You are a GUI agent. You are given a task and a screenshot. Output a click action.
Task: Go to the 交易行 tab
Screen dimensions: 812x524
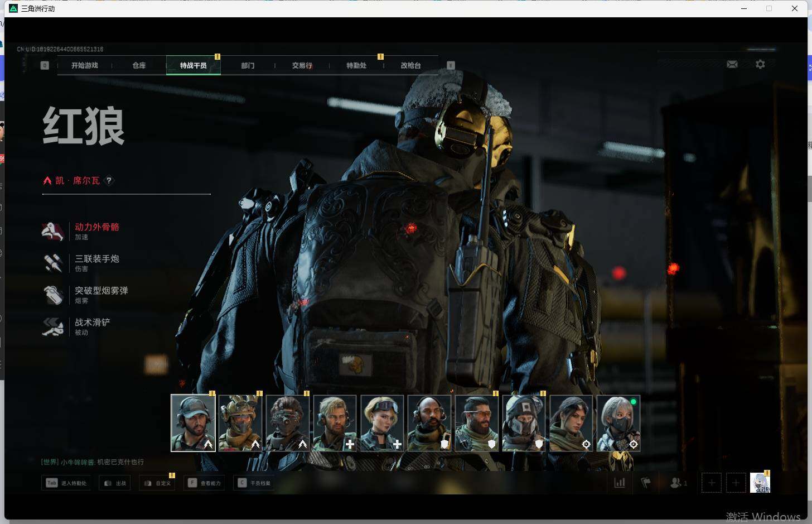click(x=302, y=65)
